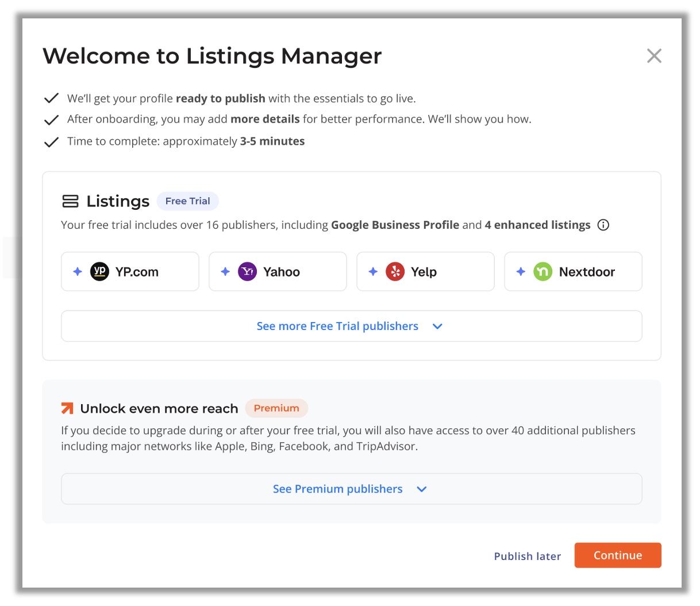Screen dimensions: 700x606
Task: Click the orange arrow icon by Unlock even more reach
Action: 67,408
